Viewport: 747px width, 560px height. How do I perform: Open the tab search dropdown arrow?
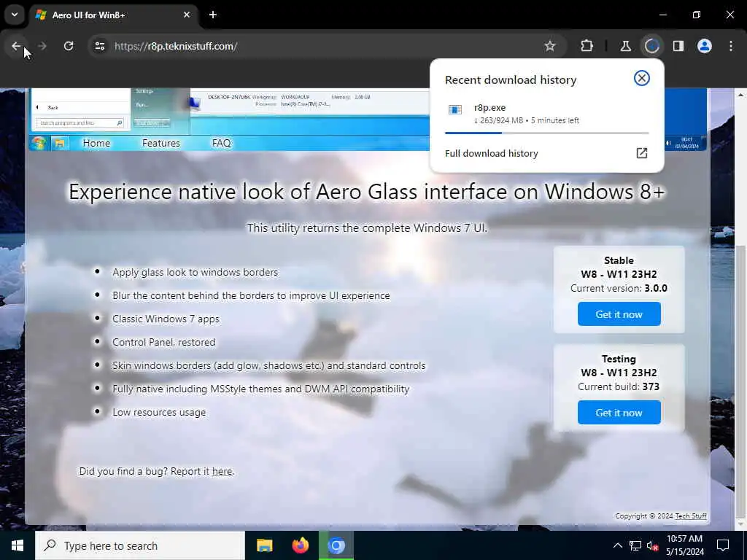[15, 15]
